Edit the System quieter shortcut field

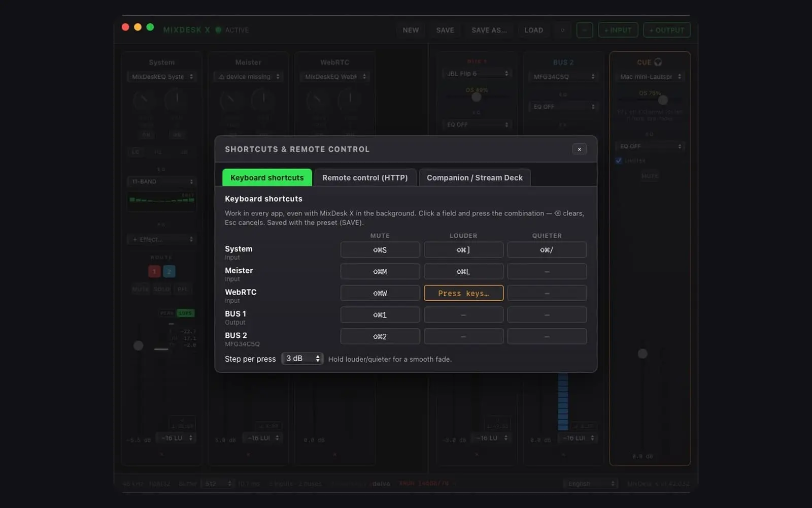tap(547, 250)
